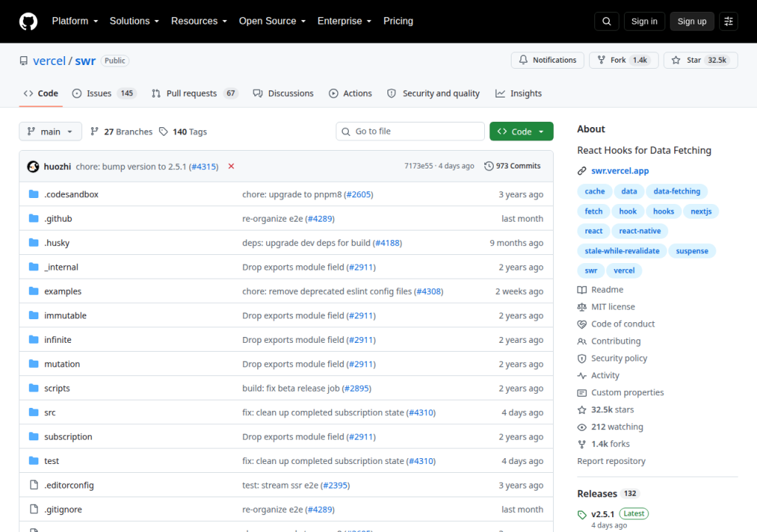Open commit link #4315
Image resolution: width=757 pixels, height=532 pixels.
point(205,166)
